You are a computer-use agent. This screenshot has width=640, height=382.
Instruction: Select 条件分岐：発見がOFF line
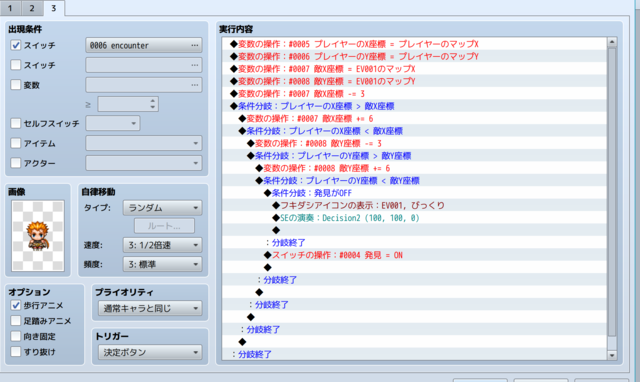tap(415, 193)
